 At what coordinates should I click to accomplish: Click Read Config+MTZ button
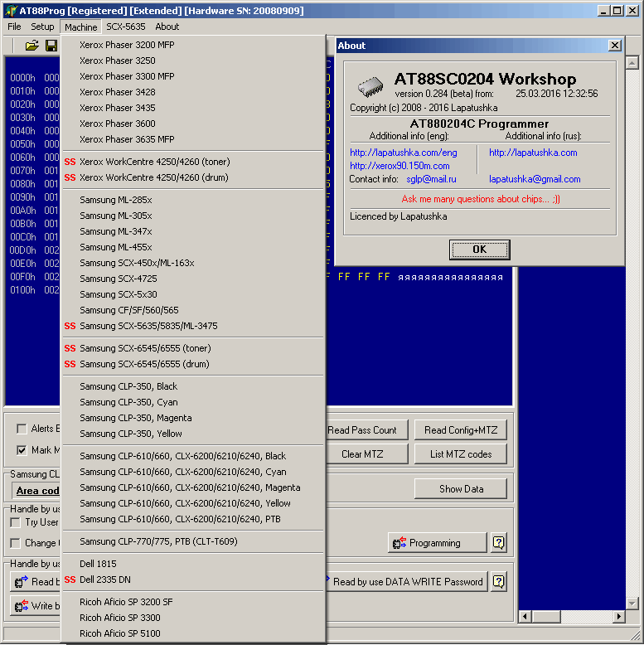coord(461,430)
